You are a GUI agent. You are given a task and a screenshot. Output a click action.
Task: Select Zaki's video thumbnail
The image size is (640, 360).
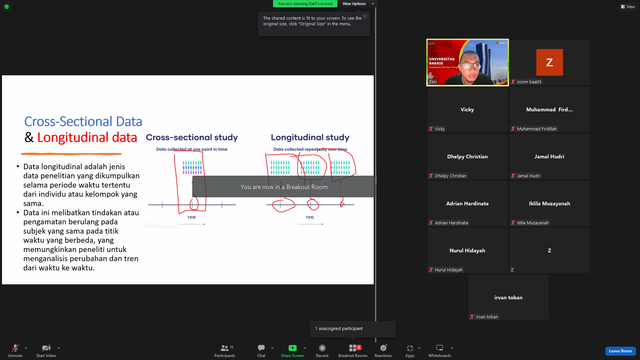coord(467,62)
